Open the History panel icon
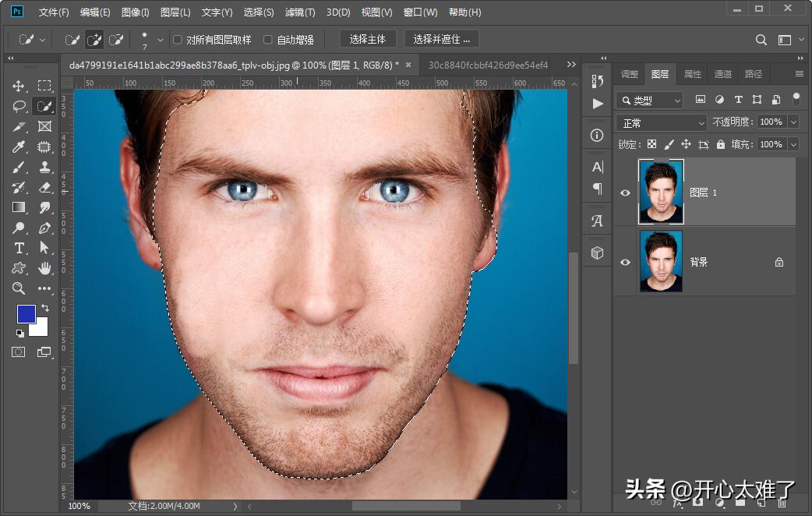Image resolution: width=812 pixels, height=516 pixels. coord(598,81)
